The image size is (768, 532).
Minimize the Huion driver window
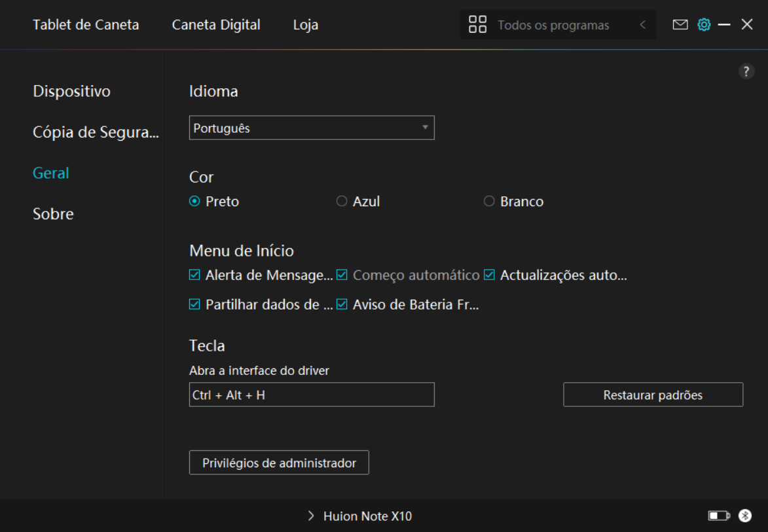pyautogui.click(x=724, y=25)
